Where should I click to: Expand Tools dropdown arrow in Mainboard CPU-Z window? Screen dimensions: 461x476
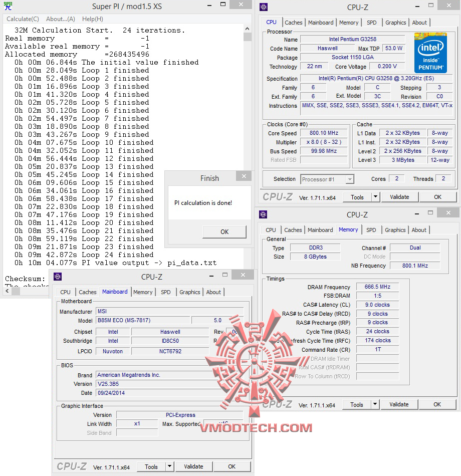click(x=170, y=466)
